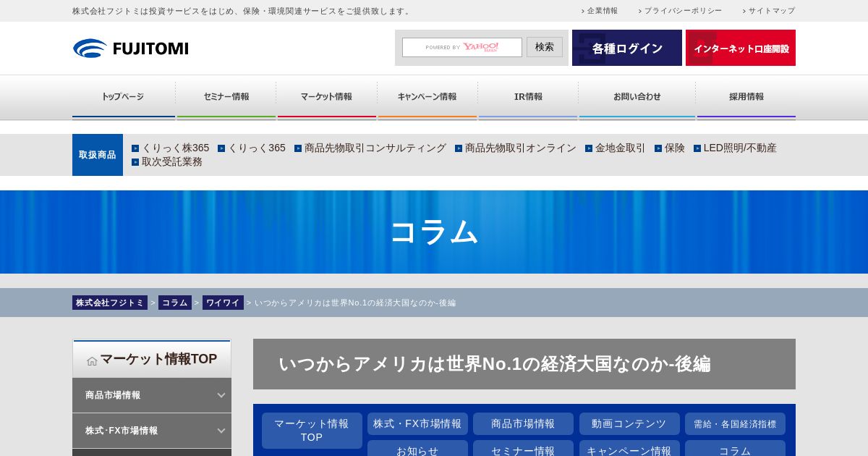This screenshot has width=868, height=456.
Task: Open お問い合わせ in the main nav
Action: point(637,97)
